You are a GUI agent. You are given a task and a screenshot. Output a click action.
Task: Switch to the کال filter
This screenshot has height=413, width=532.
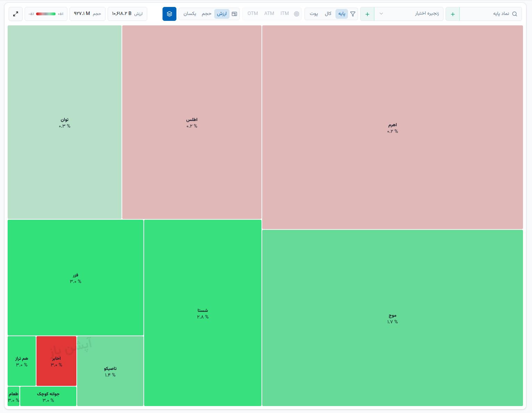coord(328,14)
